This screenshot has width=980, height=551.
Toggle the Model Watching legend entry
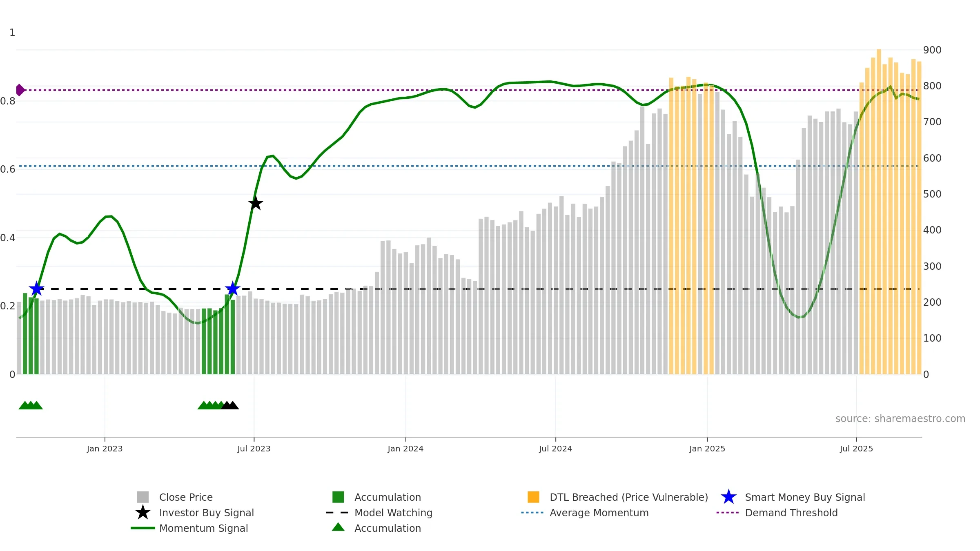tap(393, 513)
